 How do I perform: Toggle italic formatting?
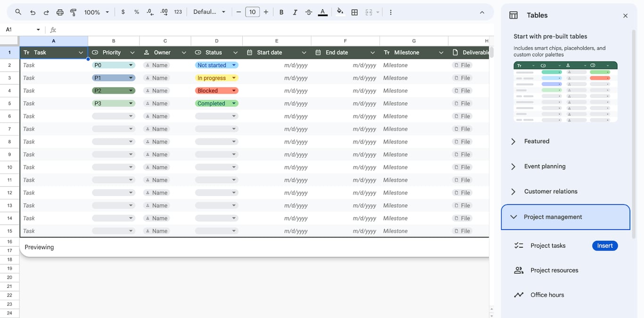[295, 12]
